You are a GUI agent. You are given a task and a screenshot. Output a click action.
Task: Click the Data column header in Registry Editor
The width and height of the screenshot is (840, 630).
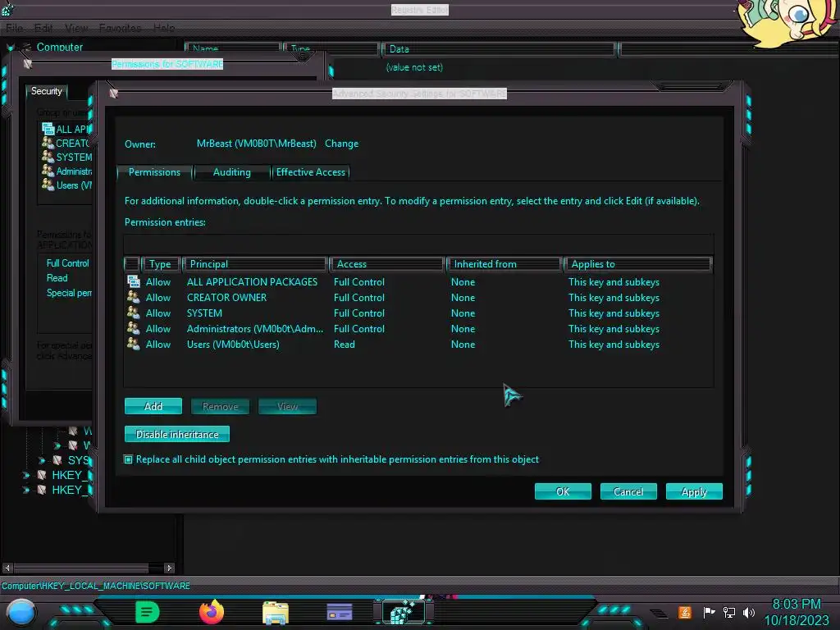coord(499,49)
